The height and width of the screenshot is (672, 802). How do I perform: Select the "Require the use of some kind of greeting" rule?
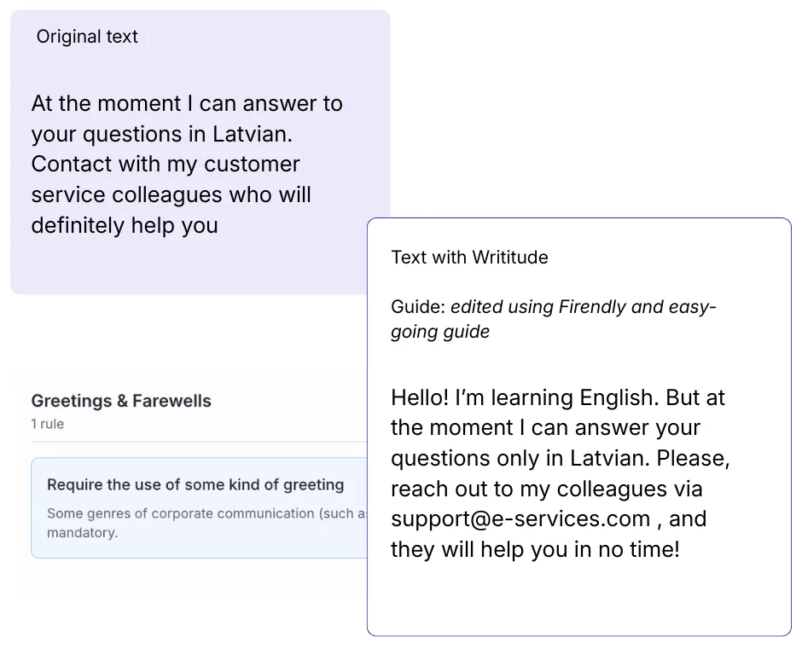[x=195, y=484]
